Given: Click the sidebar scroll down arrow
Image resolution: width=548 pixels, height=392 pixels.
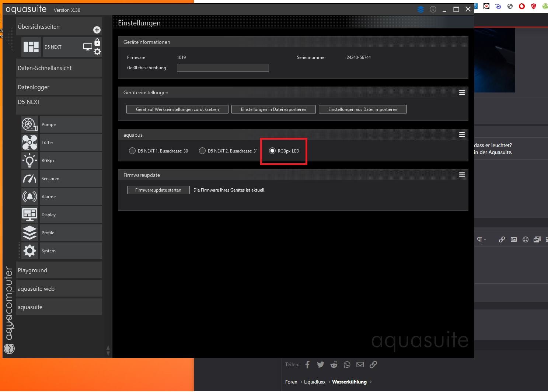Looking at the screenshot, I should click(108, 353).
